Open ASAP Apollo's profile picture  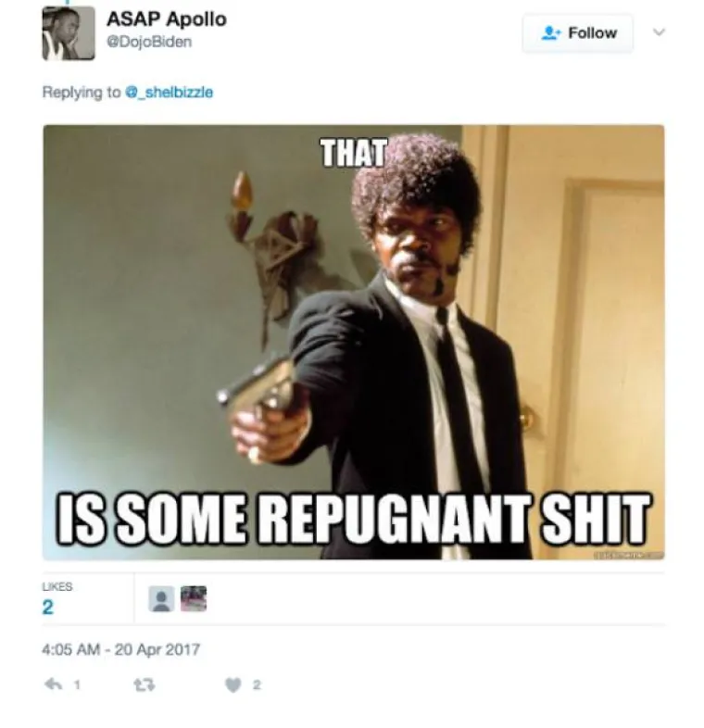pyautogui.click(x=69, y=33)
